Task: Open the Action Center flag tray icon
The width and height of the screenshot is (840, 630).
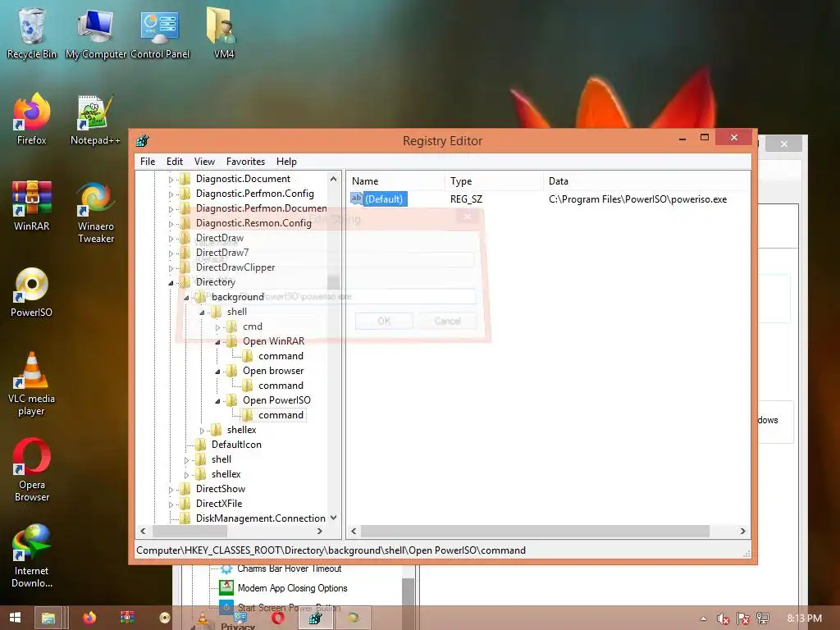Action: pyautogui.click(x=743, y=619)
